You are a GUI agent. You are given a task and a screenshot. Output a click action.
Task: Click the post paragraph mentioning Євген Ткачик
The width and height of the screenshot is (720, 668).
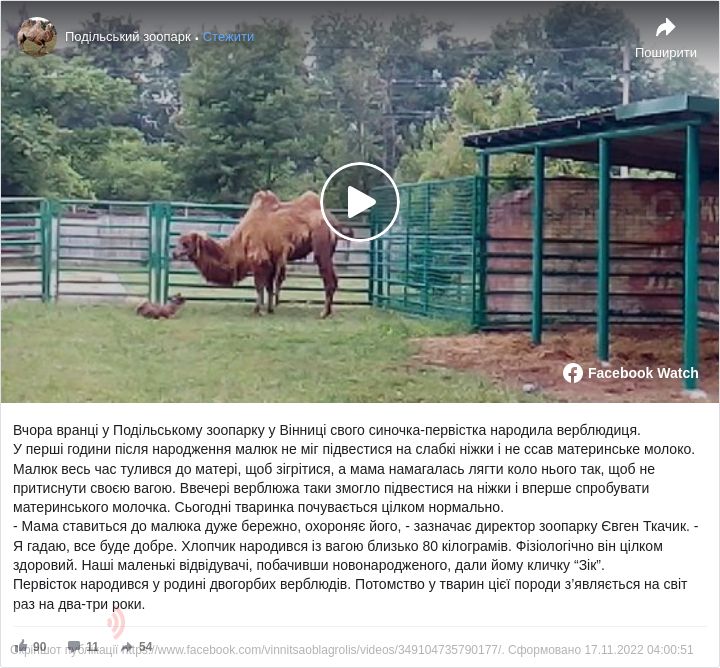[355, 546]
